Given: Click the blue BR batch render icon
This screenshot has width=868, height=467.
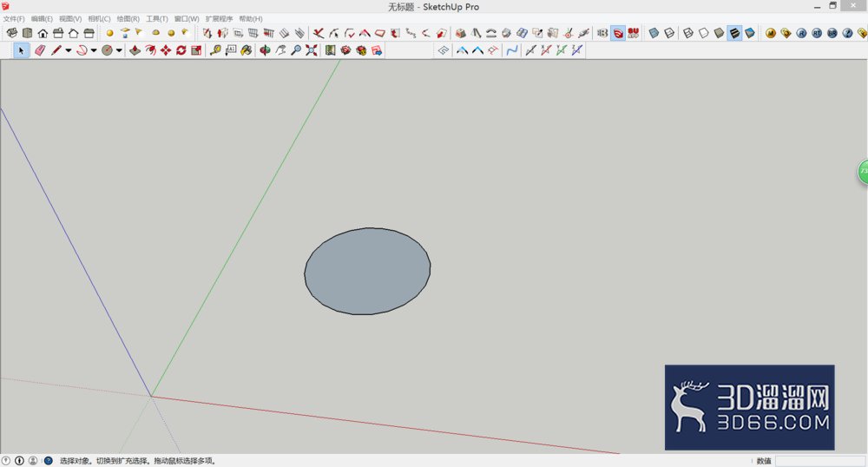Looking at the screenshot, I should tap(832, 33).
